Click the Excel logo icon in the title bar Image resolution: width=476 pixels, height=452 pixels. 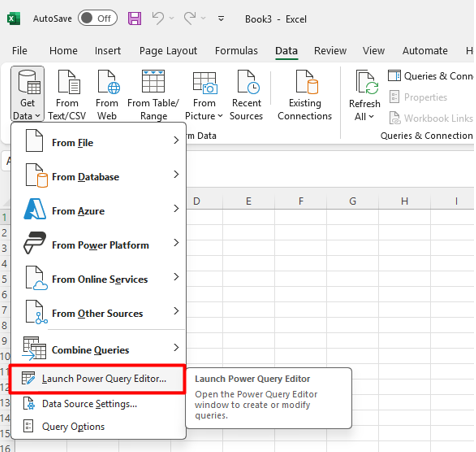[x=13, y=19]
